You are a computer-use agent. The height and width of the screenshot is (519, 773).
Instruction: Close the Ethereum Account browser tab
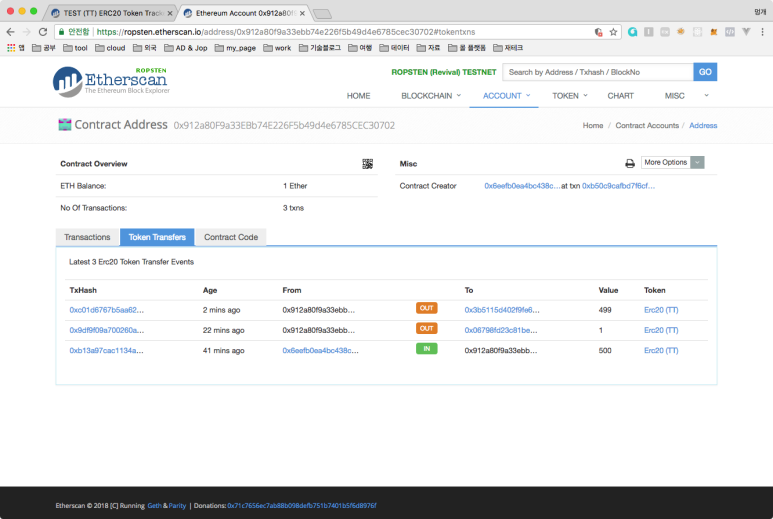coord(302,13)
